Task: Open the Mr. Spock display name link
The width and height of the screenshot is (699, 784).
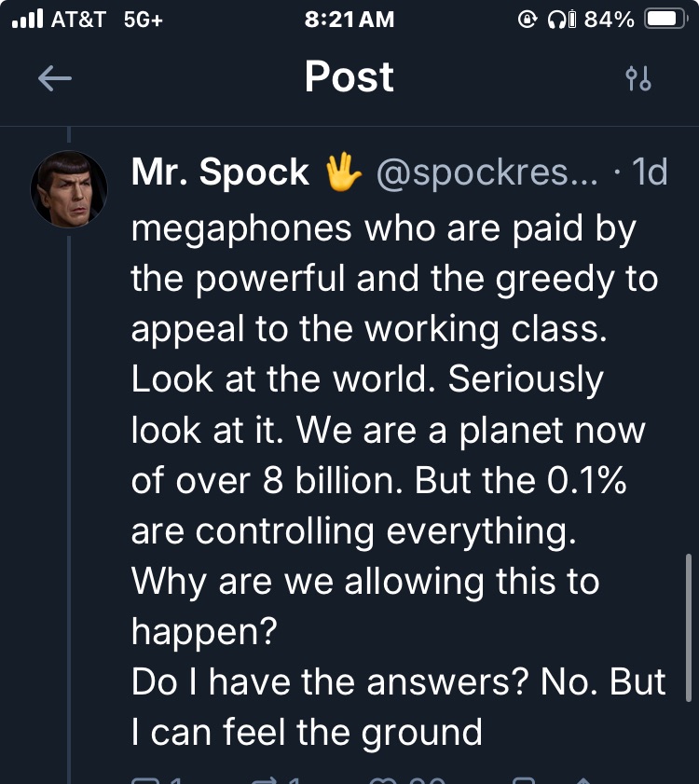Action: pyautogui.click(x=221, y=172)
